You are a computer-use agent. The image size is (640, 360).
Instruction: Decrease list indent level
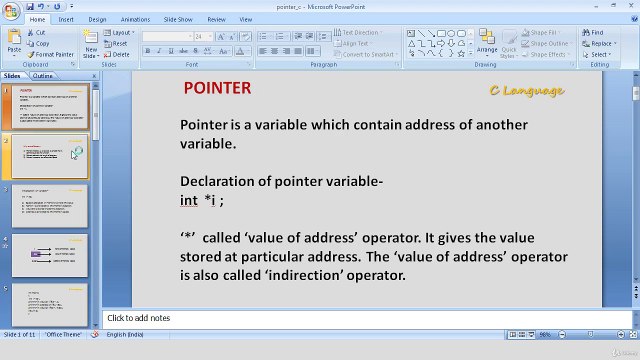click(298, 36)
